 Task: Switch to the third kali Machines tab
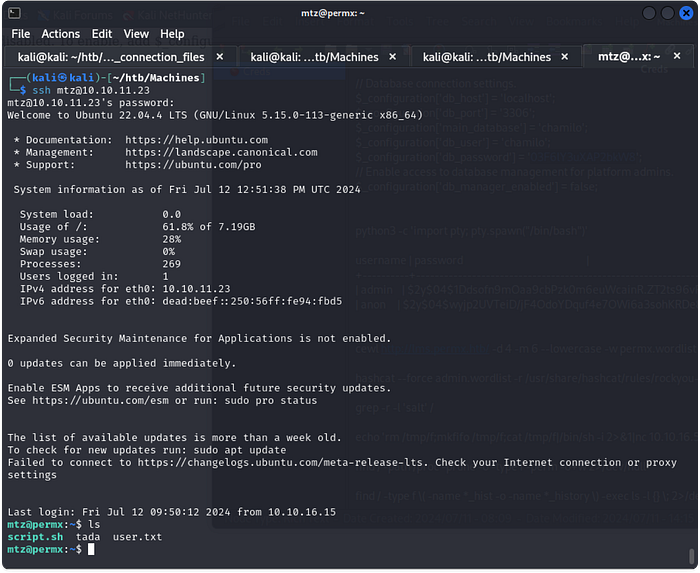click(x=487, y=57)
